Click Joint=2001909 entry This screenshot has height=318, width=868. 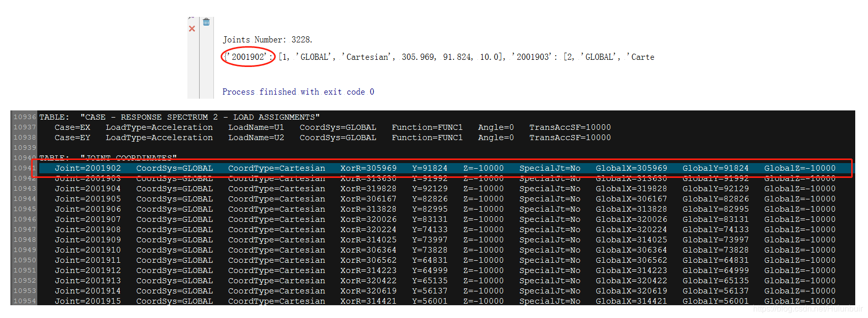click(88, 240)
